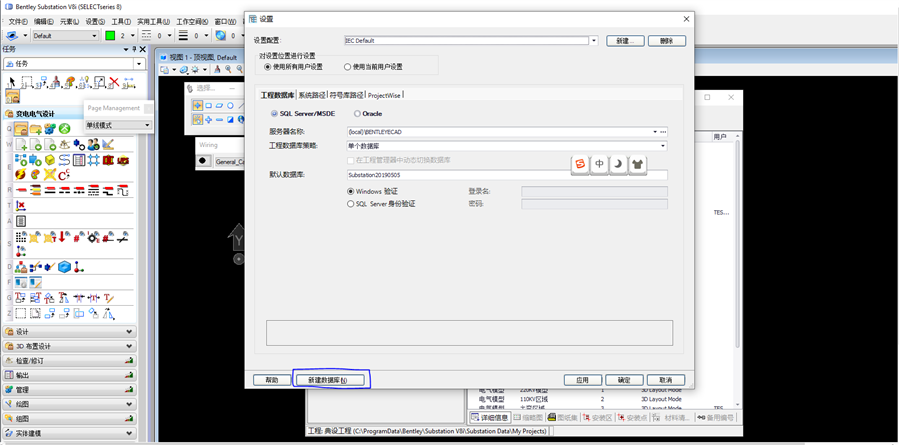Open the green circular tools icon in row Q
Image resolution: width=899 pixels, height=445 pixels.
[64, 129]
